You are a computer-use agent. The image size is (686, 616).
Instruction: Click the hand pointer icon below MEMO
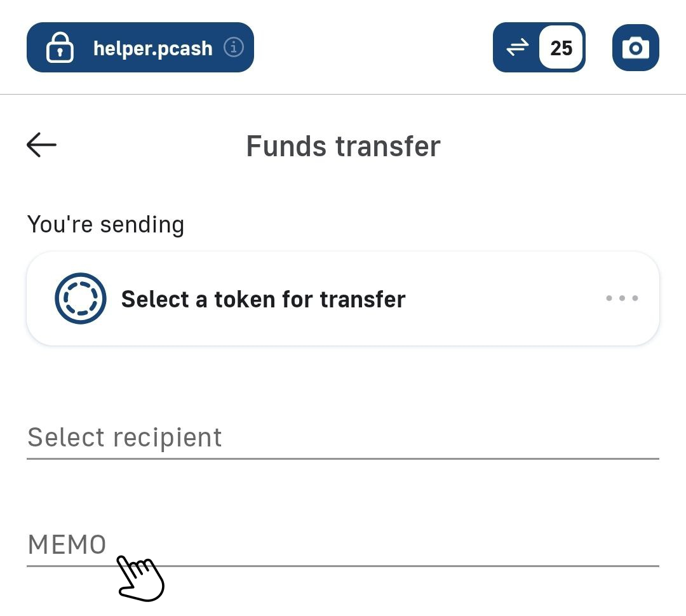pyautogui.click(x=140, y=578)
